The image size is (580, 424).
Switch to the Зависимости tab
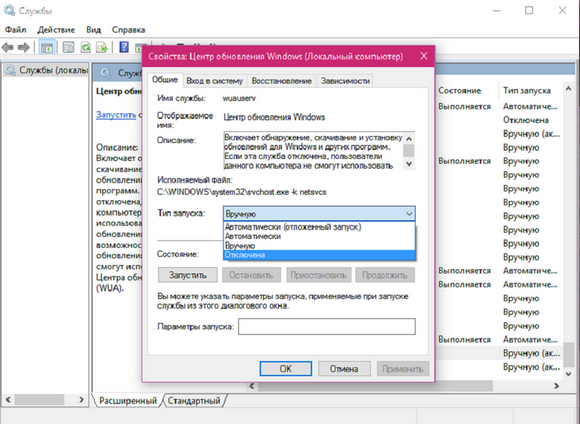coord(345,81)
